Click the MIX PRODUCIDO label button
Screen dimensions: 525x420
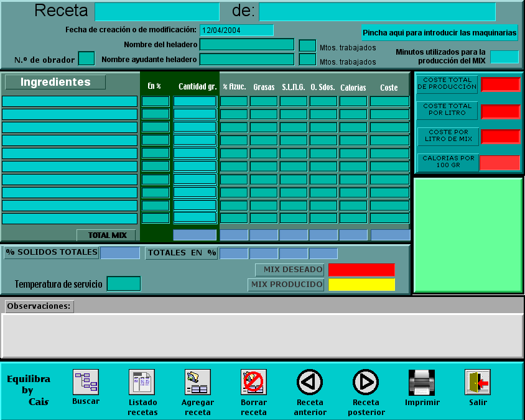[x=286, y=285]
